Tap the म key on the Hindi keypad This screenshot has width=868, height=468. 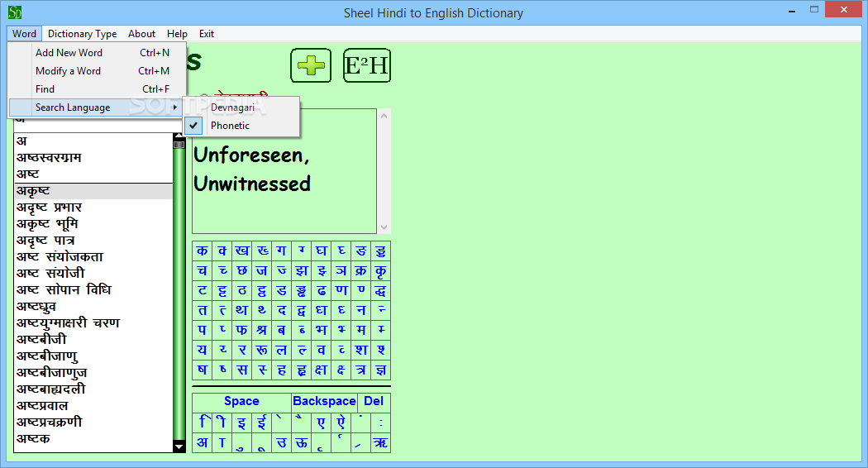pyautogui.click(x=361, y=331)
